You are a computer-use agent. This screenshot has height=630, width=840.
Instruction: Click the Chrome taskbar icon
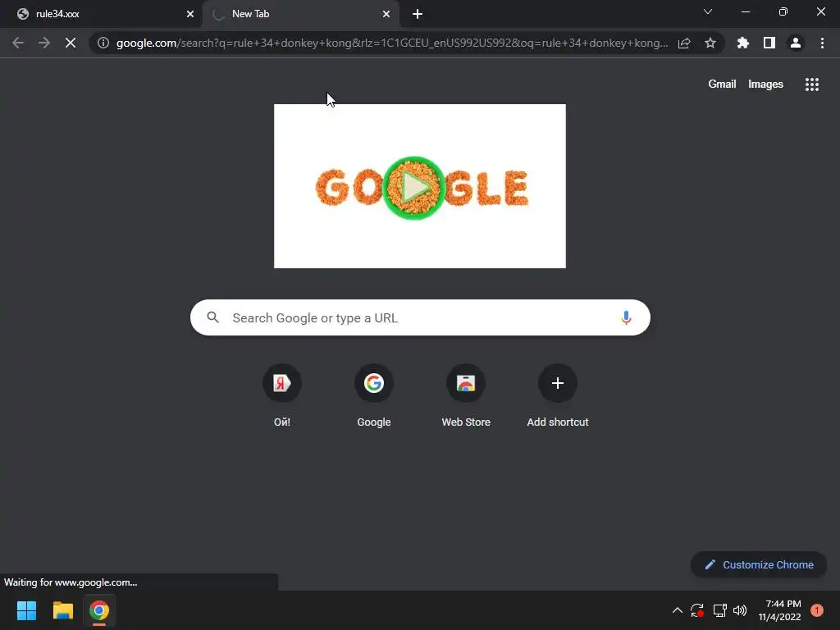point(99,610)
